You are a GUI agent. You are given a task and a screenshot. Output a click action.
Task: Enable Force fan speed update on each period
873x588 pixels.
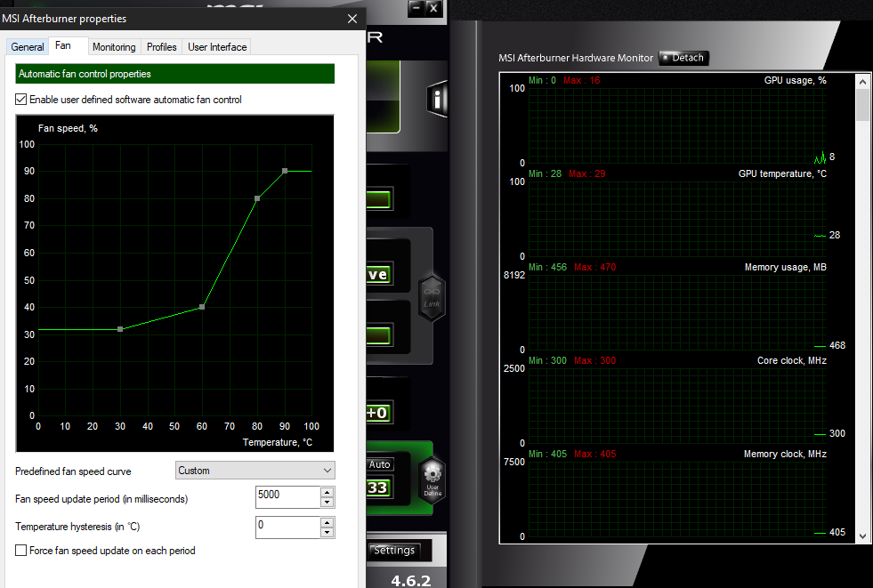pyautogui.click(x=21, y=550)
